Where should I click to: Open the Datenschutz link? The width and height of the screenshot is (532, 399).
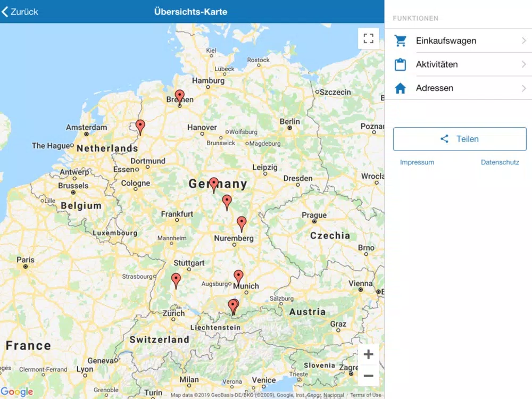[500, 162]
